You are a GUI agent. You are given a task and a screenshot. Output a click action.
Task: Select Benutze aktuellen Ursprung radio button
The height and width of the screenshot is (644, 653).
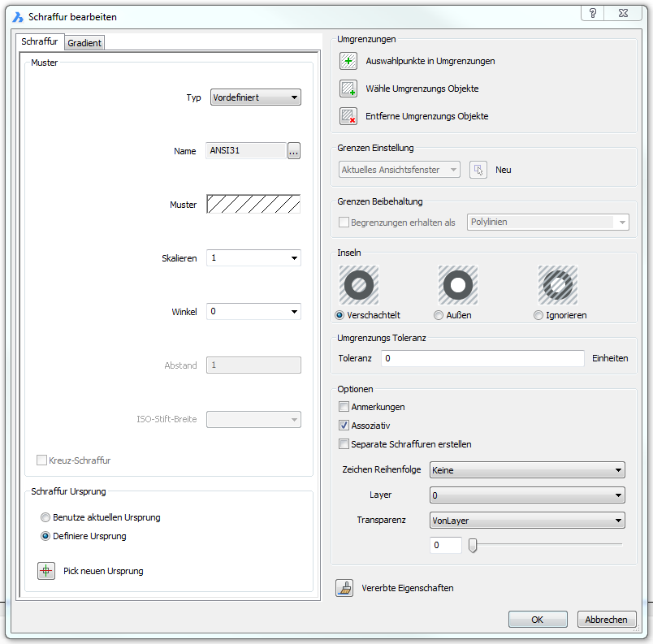coord(46,517)
